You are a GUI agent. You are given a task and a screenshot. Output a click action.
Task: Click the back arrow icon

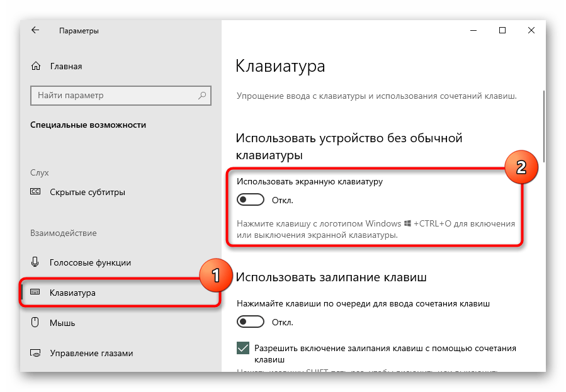(x=35, y=30)
